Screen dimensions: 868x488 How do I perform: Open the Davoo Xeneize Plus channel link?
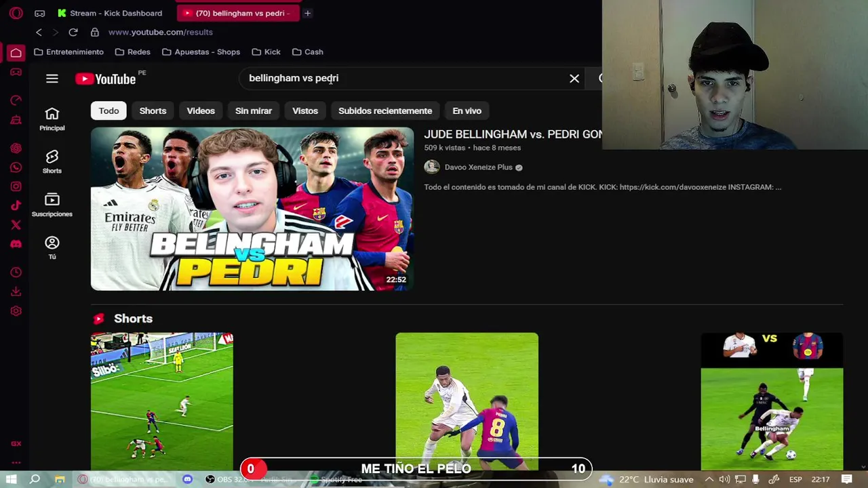pos(478,167)
